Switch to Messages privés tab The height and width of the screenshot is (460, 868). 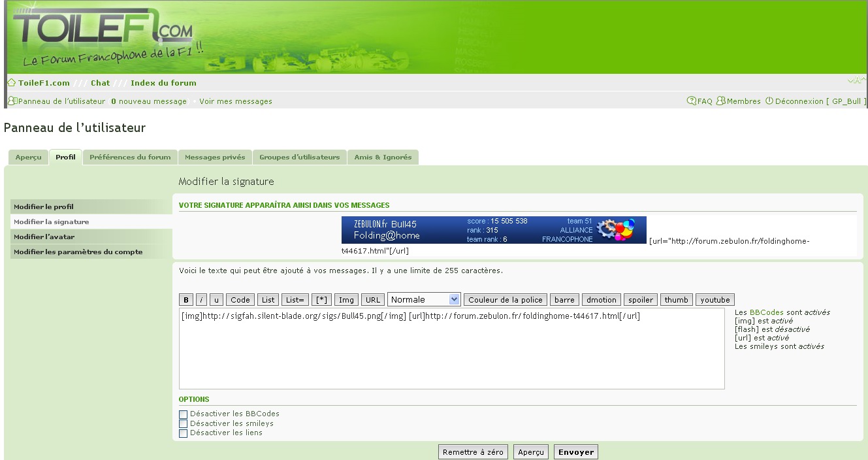(x=215, y=157)
